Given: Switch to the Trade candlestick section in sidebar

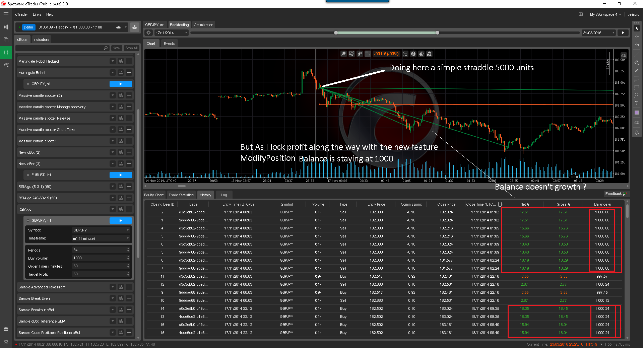Looking at the screenshot, I should 6,27.
